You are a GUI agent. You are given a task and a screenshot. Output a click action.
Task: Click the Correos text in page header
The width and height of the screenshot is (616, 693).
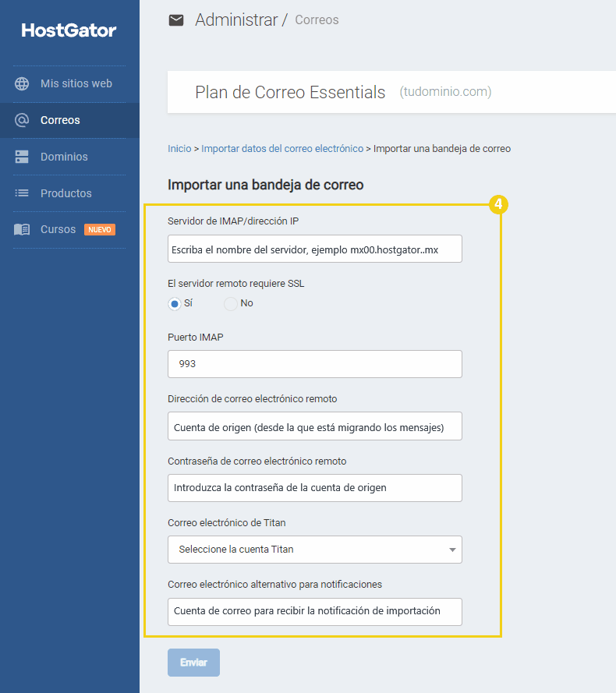(317, 20)
